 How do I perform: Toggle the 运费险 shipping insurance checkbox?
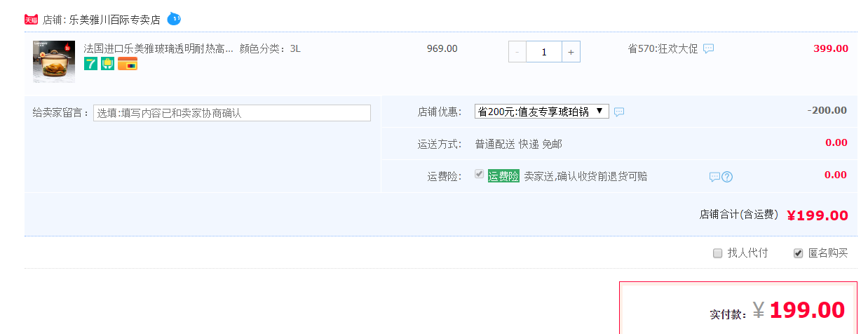(x=480, y=174)
